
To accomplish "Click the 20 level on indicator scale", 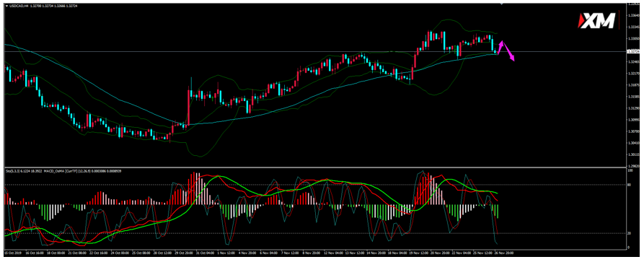I will 630,233.
